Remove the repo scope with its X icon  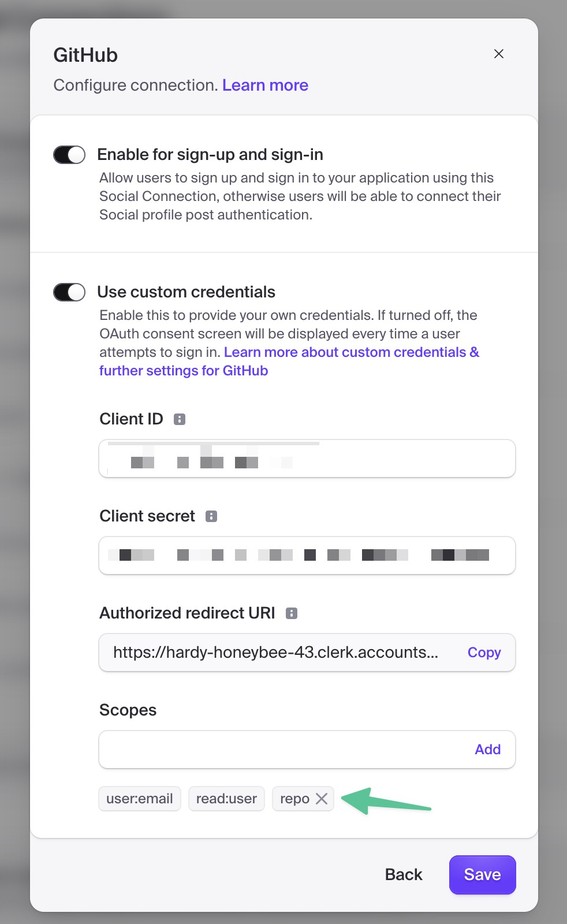[x=322, y=799]
